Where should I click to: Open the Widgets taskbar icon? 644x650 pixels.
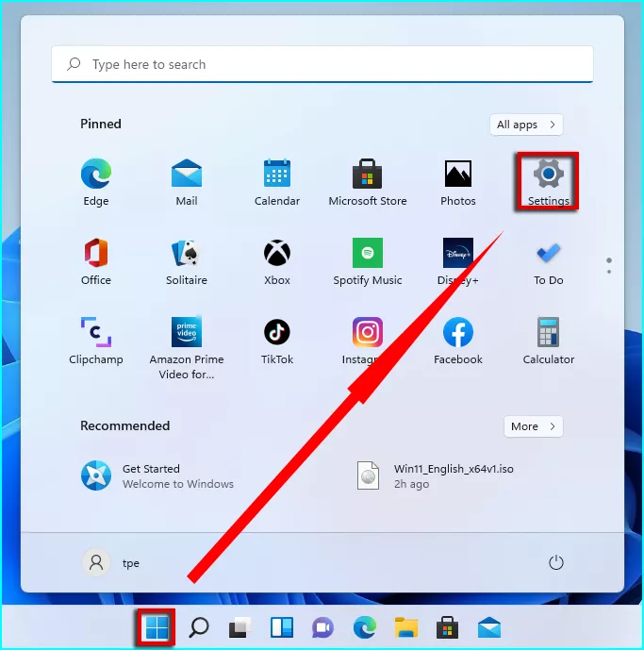click(x=281, y=627)
